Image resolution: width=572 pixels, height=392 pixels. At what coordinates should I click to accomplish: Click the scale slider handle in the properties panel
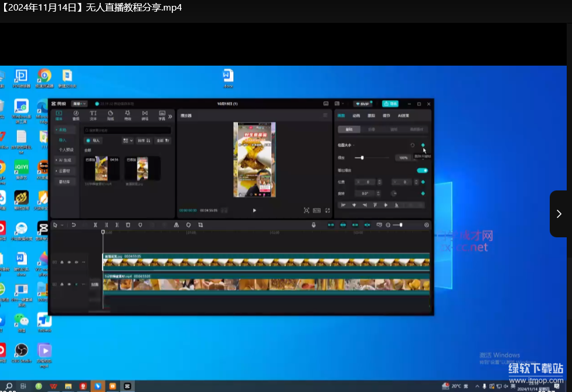click(362, 158)
